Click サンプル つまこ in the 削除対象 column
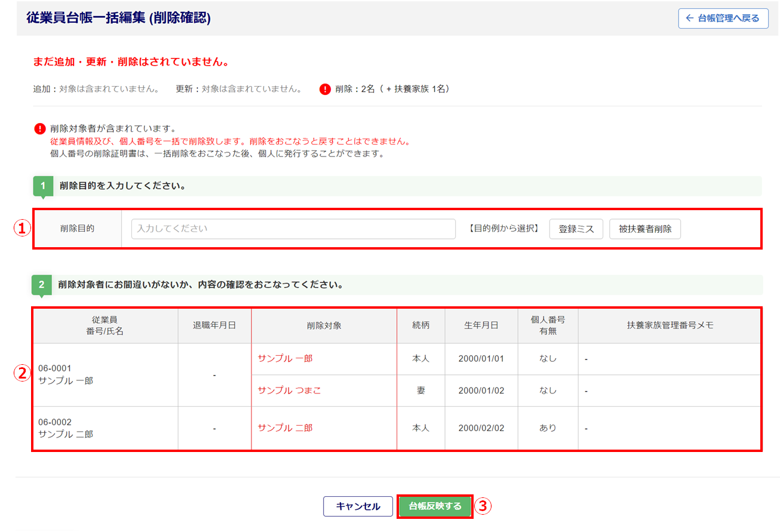780x532 pixels. click(289, 390)
